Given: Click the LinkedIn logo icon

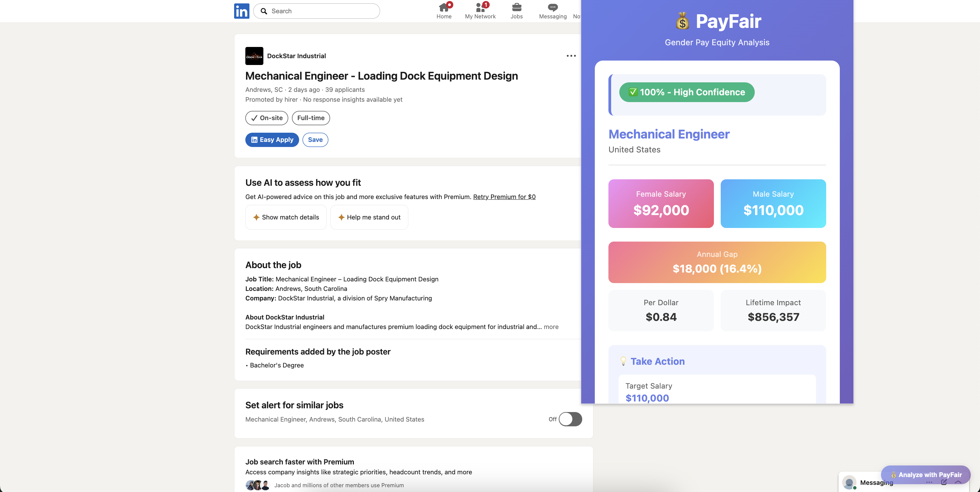Looking at the screenshot, I should pos(242,11).
